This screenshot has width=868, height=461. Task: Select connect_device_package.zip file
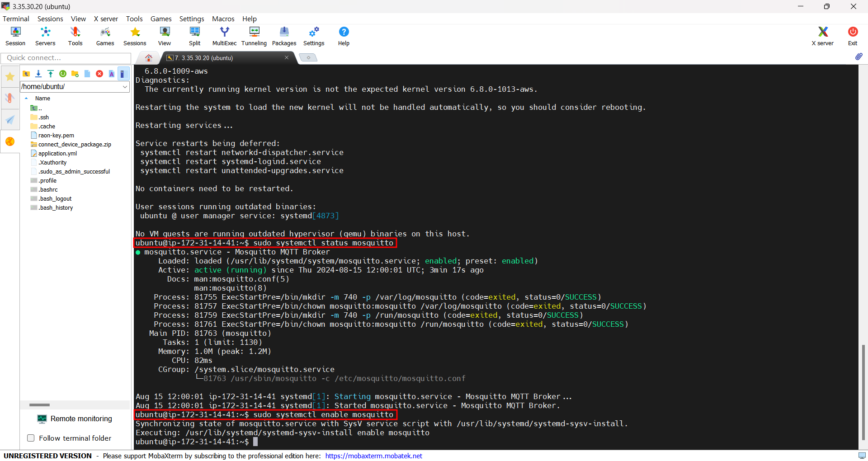71,144
